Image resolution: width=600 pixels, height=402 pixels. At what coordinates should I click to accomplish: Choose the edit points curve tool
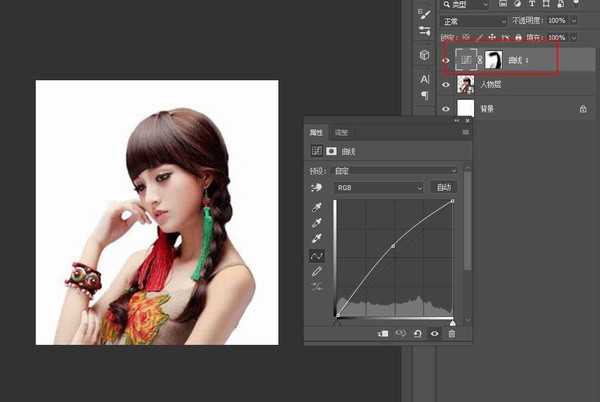(x=317, y=255)
